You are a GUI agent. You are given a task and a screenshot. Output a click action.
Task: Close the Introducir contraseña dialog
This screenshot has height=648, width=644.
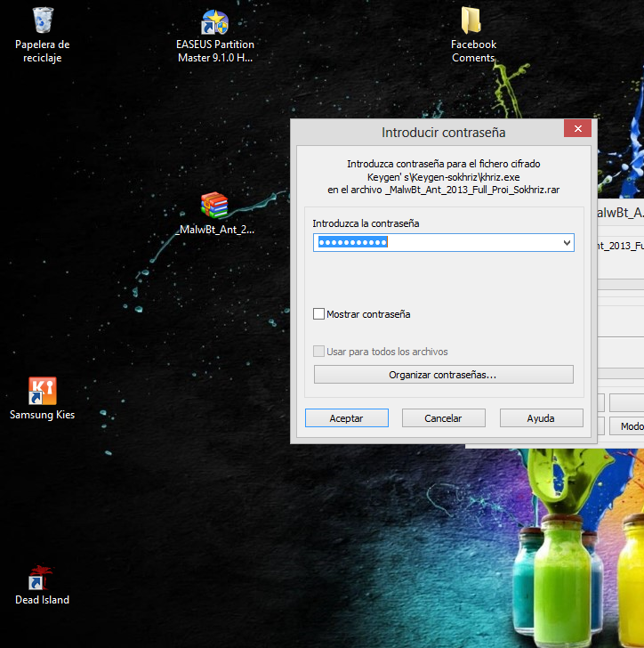(x=577, y=128)
